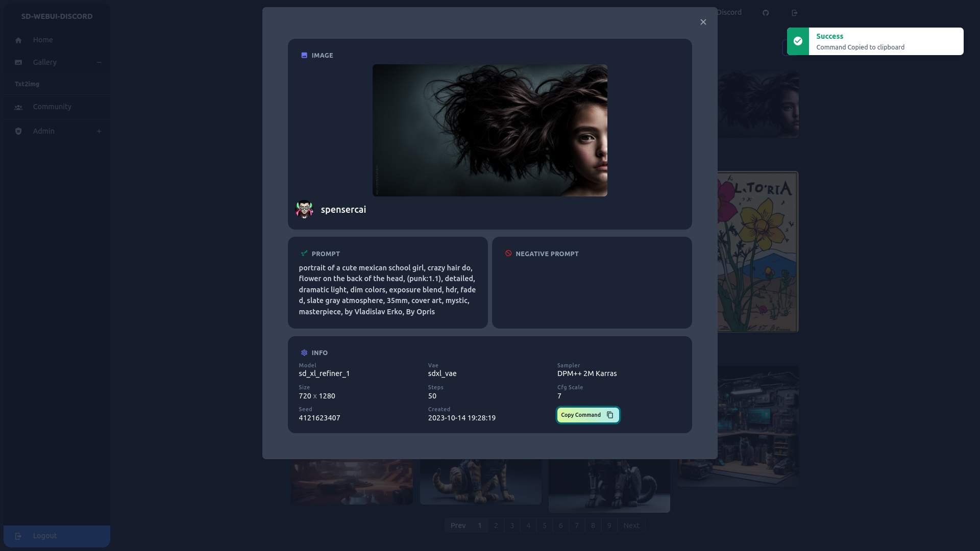Collapse the Gallery menu section
The width and height of the screenshot is (980, 551).
(99, 62)
